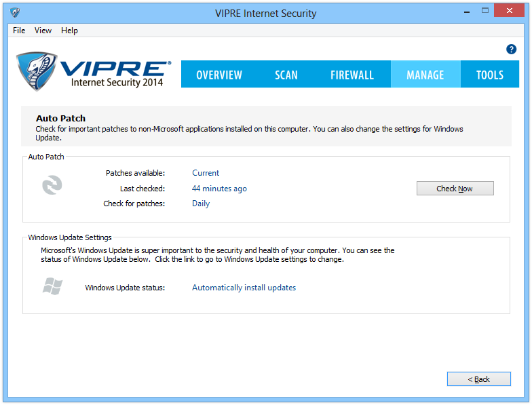Click the blue help question mark icon
Viewport: 532px width, 405px height.
click(x=512, y=50)
